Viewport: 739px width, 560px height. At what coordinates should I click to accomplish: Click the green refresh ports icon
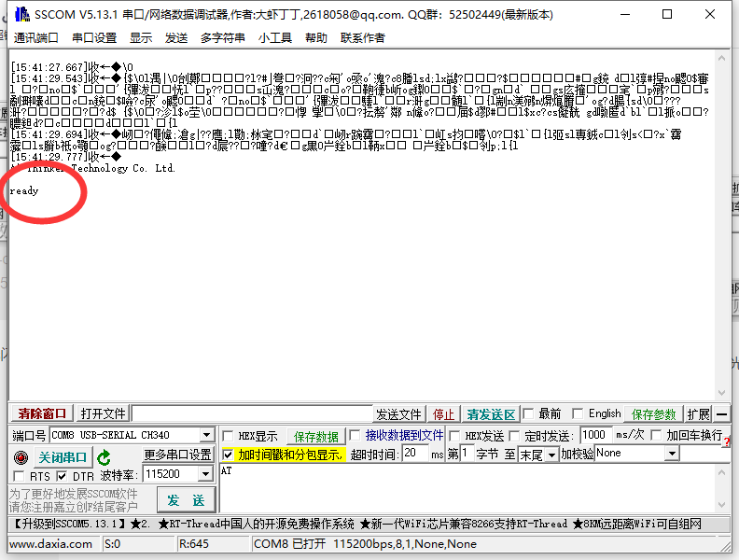point(104,457)
